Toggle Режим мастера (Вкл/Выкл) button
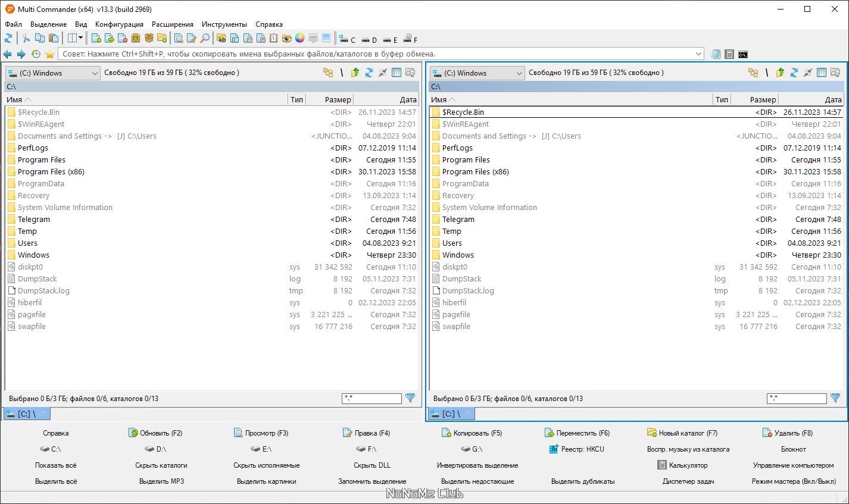 794,481
